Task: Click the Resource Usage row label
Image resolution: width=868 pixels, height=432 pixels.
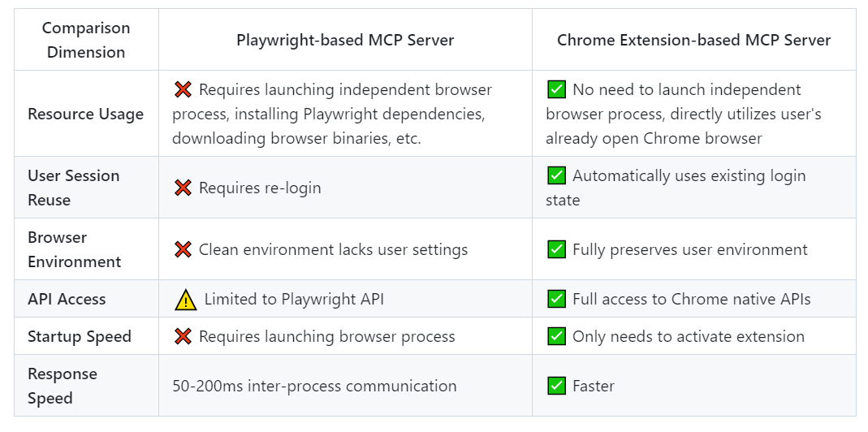Action: point(86,114)
